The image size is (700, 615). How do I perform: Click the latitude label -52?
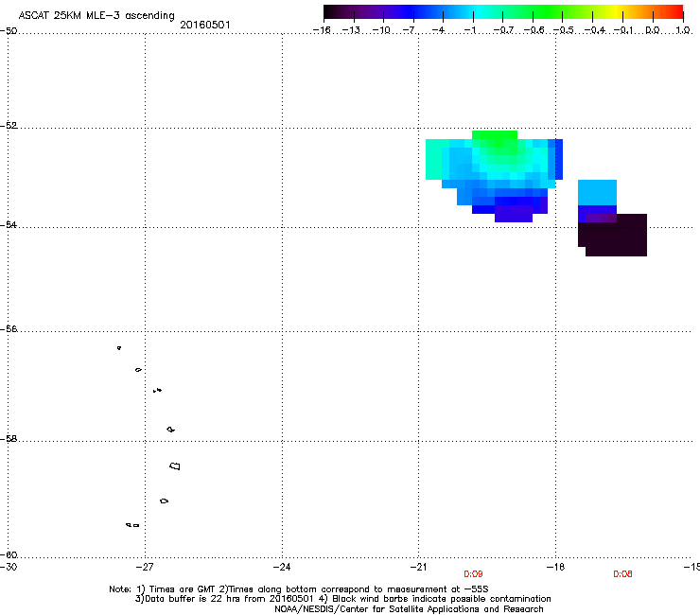[9, 126]
